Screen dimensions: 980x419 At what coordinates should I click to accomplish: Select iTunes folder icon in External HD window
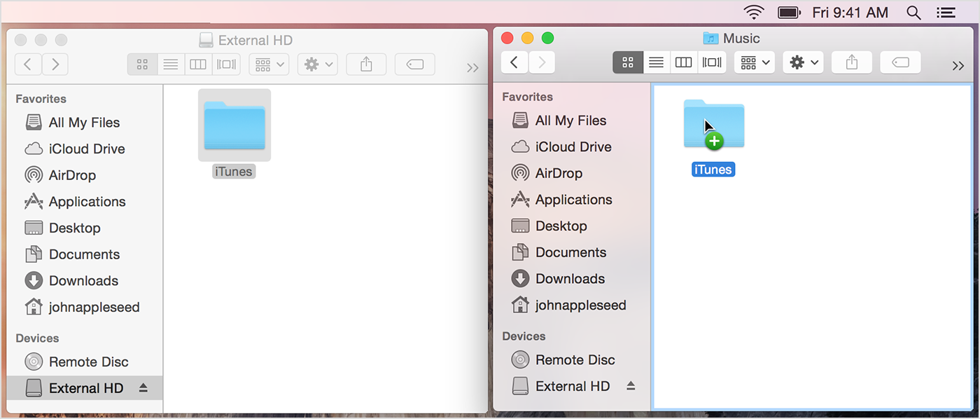pyautogui.click(x=234, y=125)
